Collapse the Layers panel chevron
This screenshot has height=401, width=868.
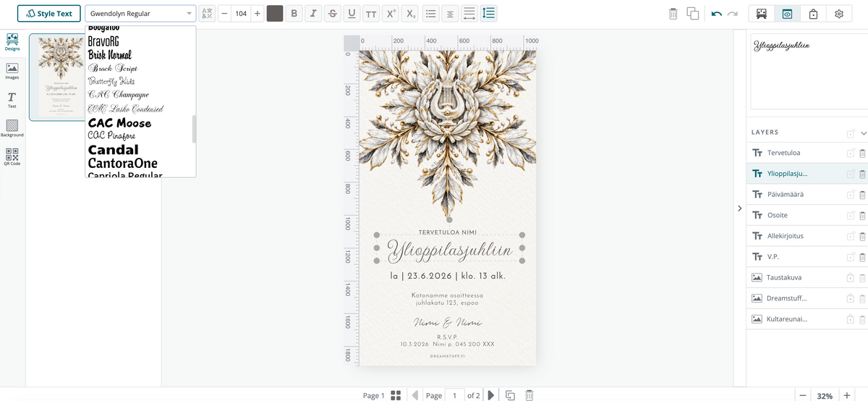[864, 133]
